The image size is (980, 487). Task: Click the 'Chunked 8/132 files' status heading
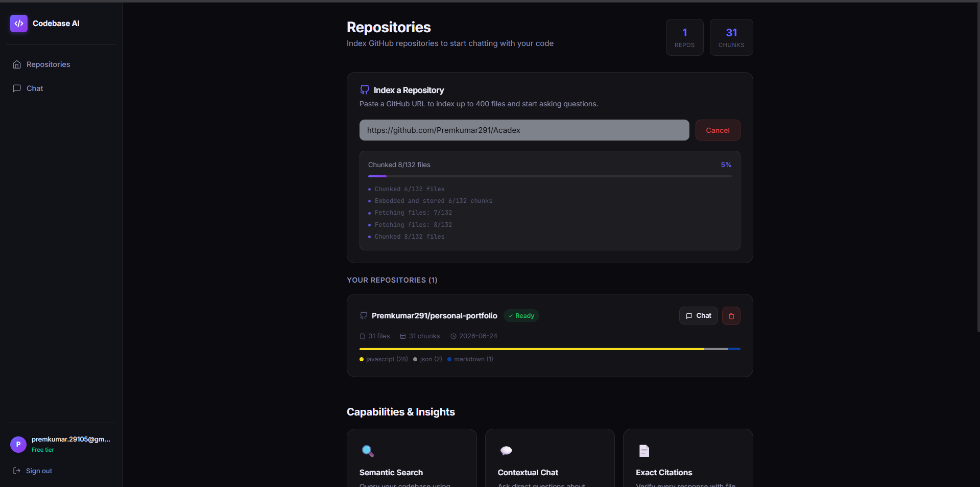399,165
